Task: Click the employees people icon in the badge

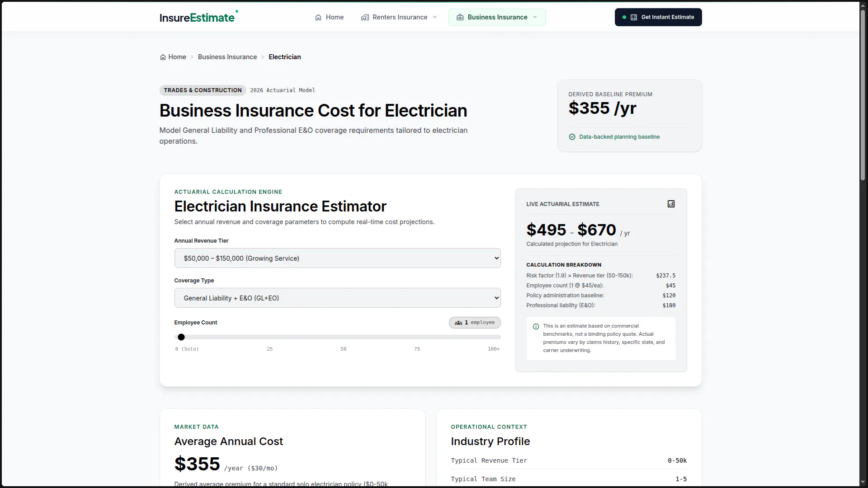Action: [458, 323]
